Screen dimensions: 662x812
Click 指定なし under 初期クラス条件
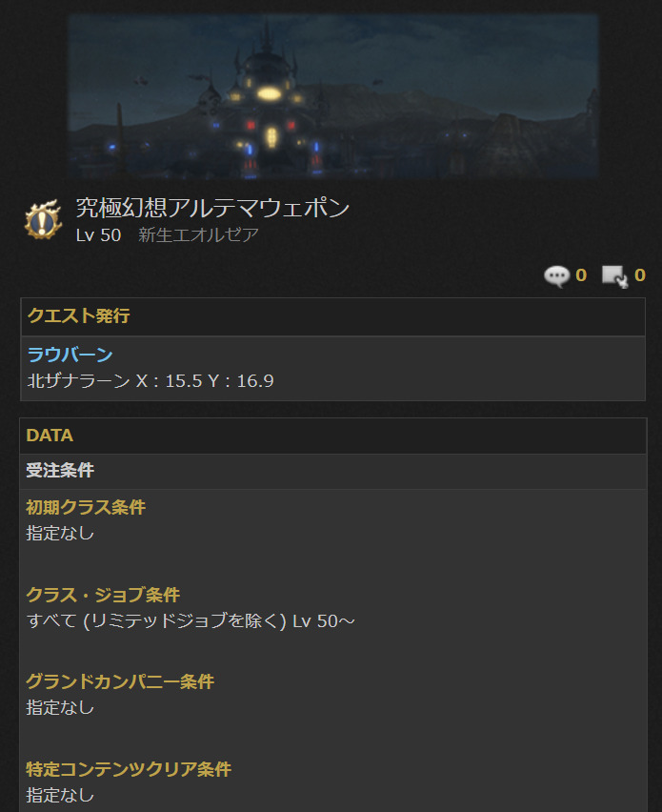point(60,533)
